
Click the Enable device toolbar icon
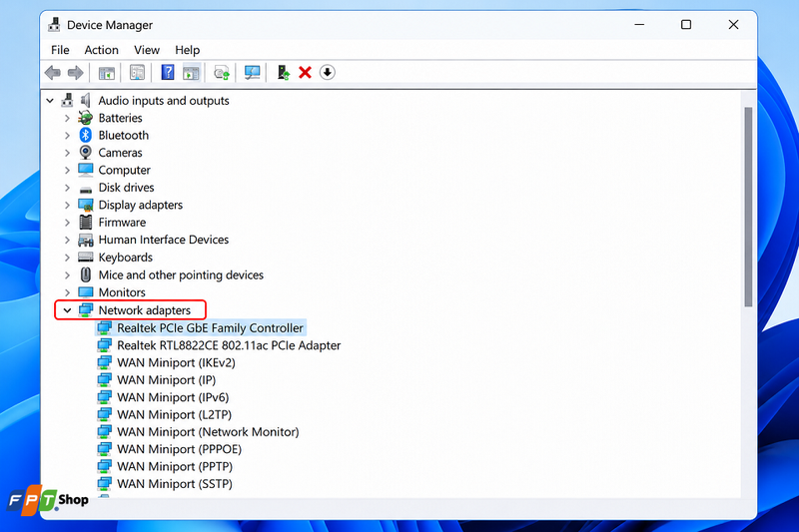tap(284, 72)
